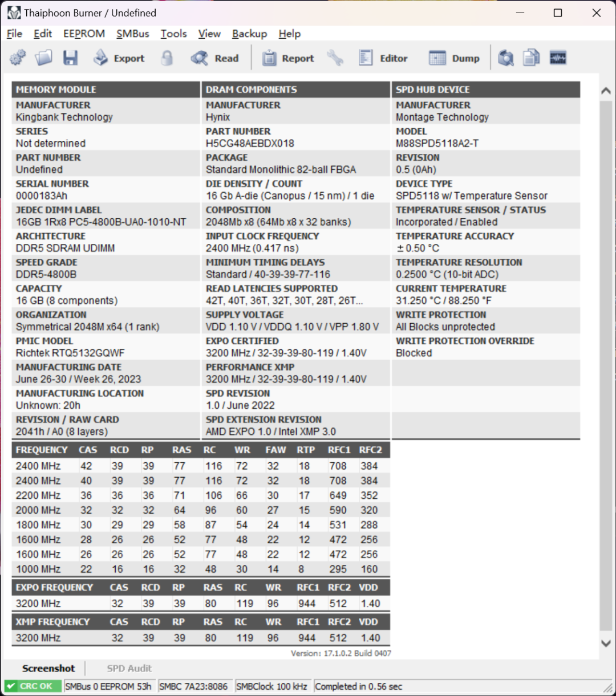Switch to the SPD Audit tab
The width and height of the screenshot is (616, 696).
click(x=129, y=668)
